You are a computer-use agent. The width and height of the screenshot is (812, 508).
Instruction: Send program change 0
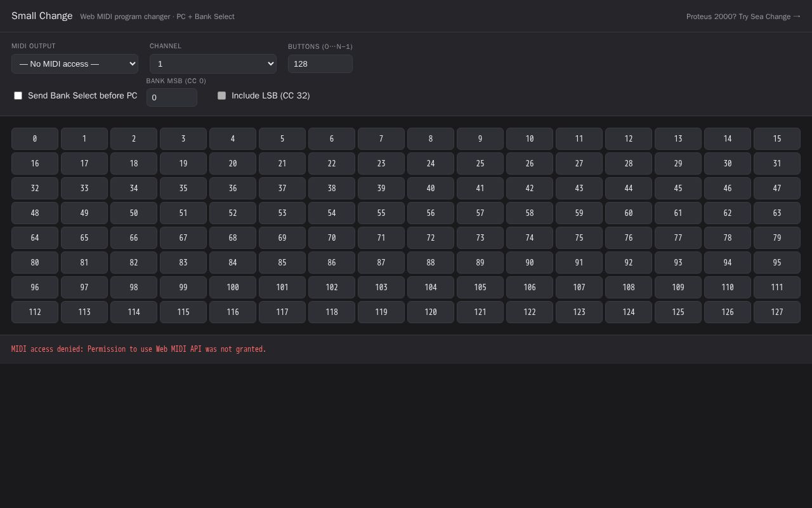(35, 138)
